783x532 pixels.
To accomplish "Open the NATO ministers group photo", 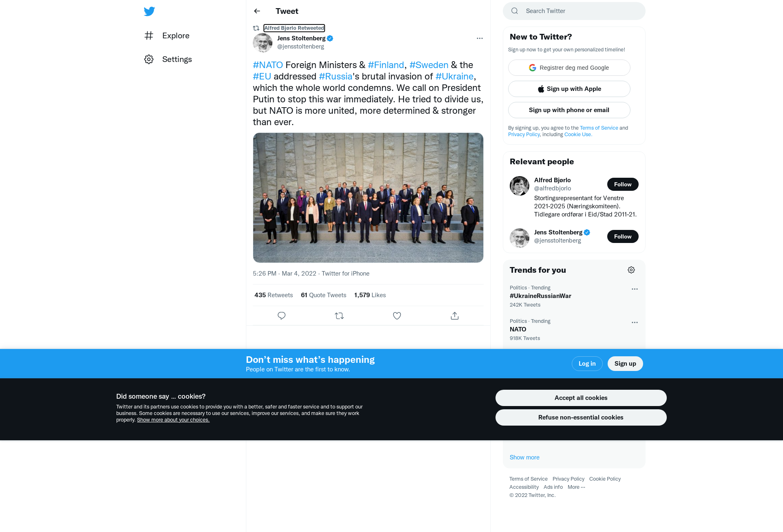I will (368, 198).
